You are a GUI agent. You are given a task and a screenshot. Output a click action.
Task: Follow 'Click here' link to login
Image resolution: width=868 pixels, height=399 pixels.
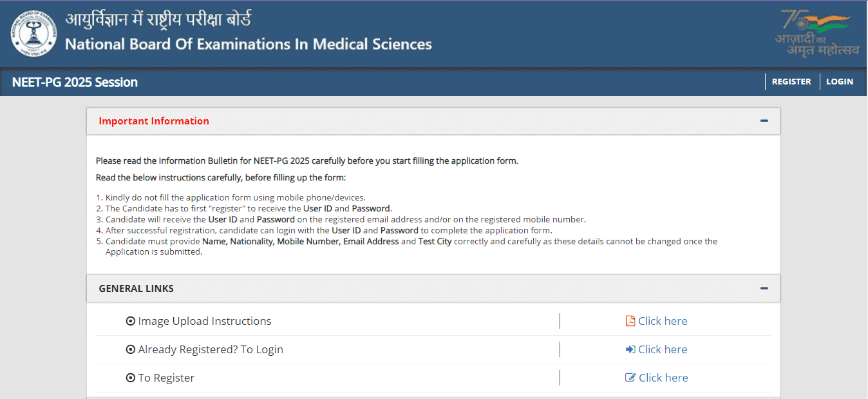pyautogui.click(x=663, y=349)
